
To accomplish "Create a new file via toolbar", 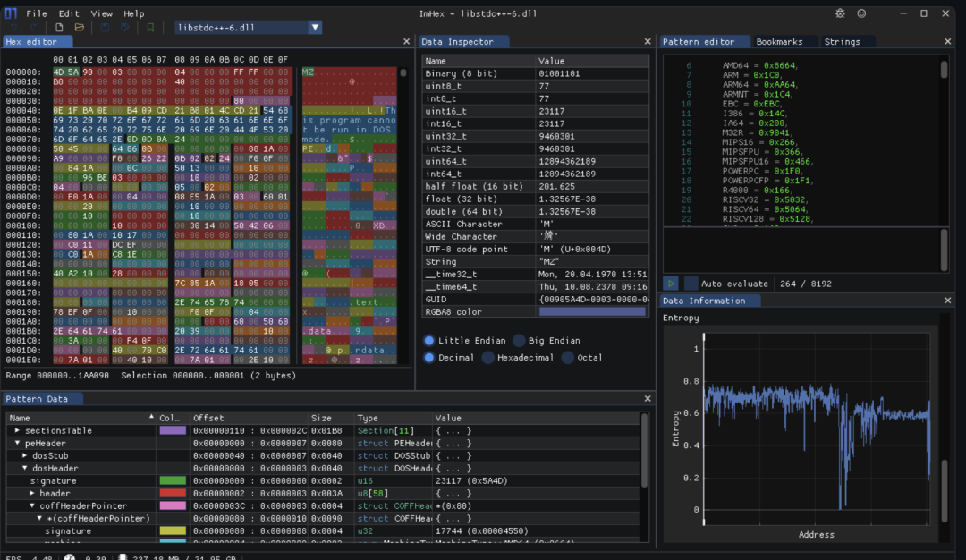I will [59, 27].
